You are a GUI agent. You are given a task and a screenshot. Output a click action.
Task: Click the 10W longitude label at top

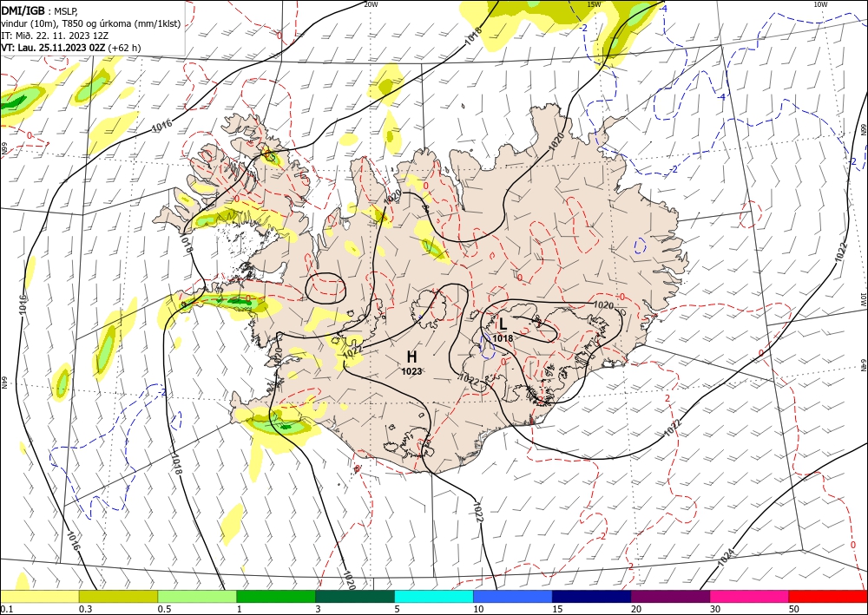820,4
